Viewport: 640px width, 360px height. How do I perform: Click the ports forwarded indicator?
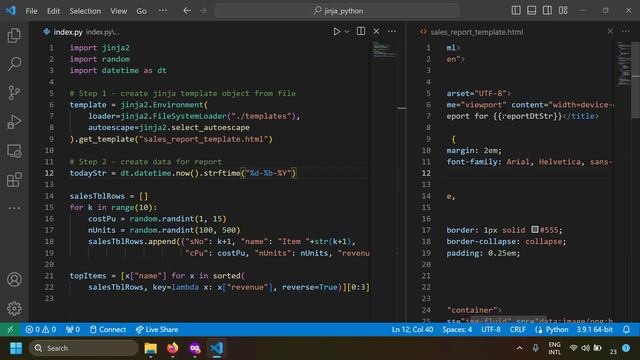tap(73, 329)
